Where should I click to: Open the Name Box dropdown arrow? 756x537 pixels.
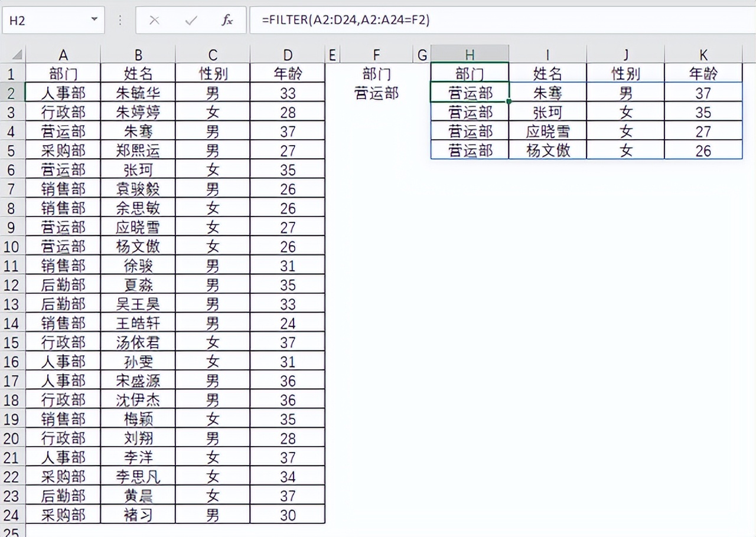click(x=94, y=21)
